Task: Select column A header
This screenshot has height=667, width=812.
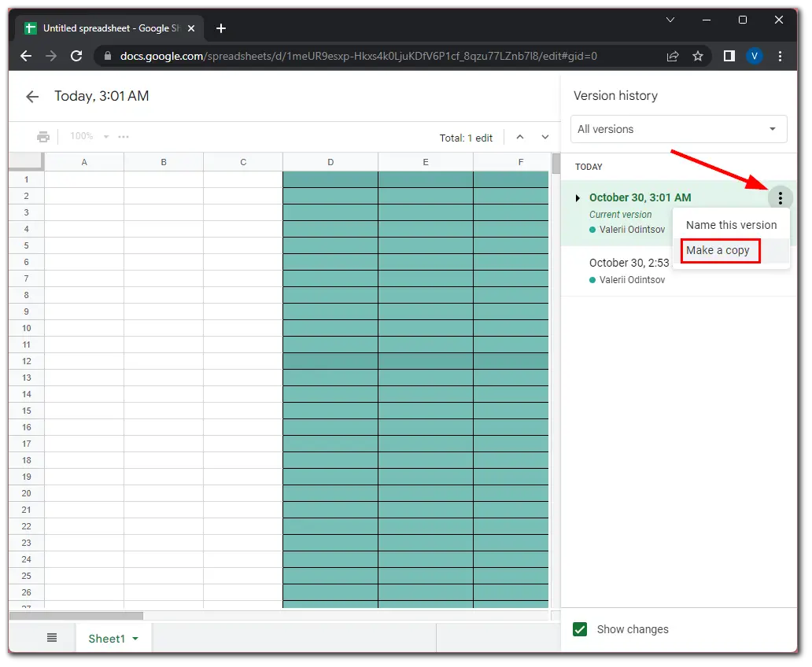Action: (84, 162)
